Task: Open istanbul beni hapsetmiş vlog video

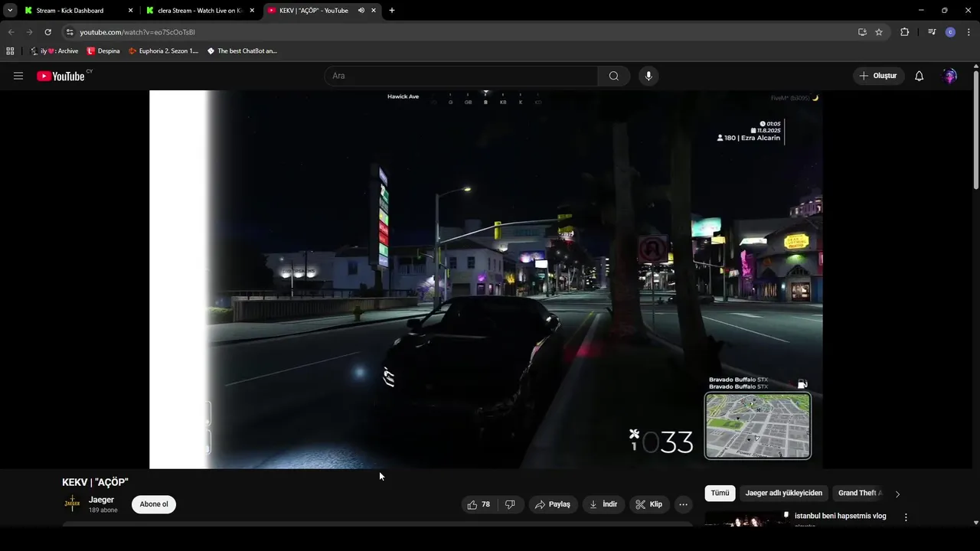Action: (x=840, y=516)
